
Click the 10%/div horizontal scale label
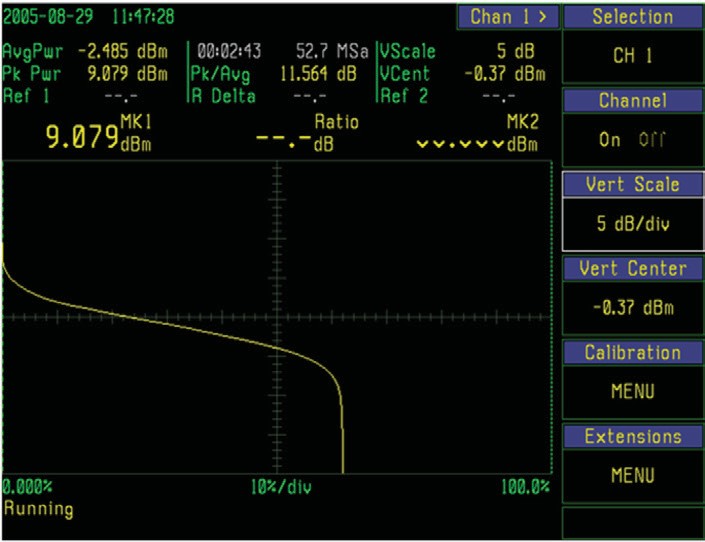pyautogui.click(x=281, y=487)
